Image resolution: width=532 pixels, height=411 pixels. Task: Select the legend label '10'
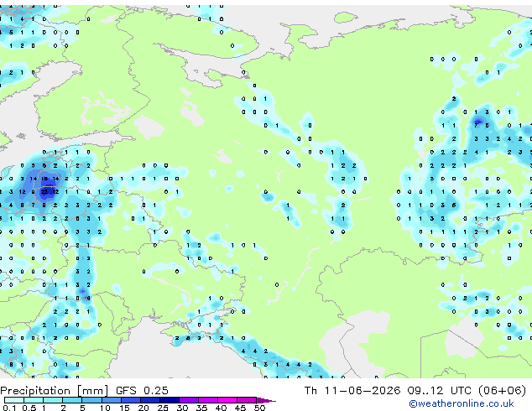(x=105, y=408)
